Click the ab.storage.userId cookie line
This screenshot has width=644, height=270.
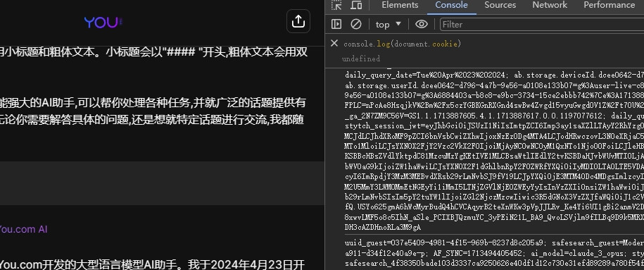[495, 86]
